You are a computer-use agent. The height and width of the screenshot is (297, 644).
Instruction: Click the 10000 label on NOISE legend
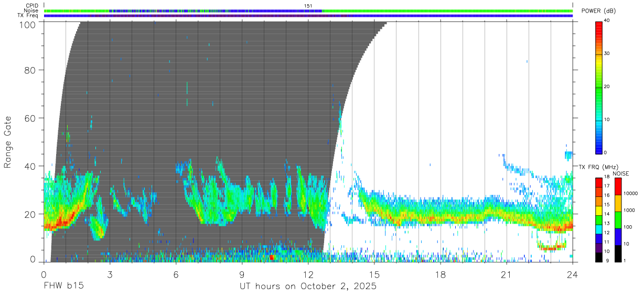tap(630, 194)
